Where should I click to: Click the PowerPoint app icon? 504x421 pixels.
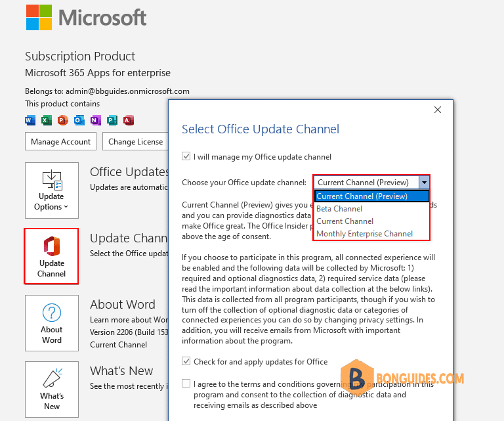(63, 121)
